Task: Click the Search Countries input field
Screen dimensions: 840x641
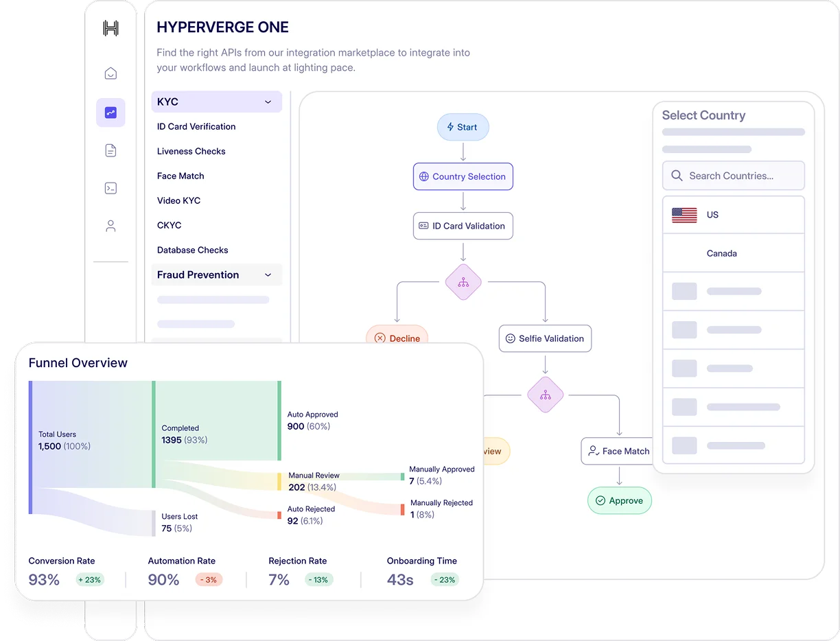Action: (733, 176)
